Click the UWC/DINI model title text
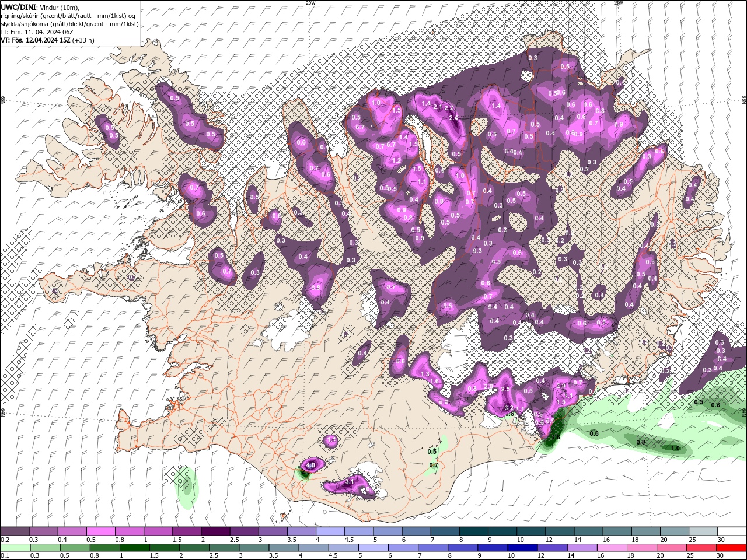The width and height of the screenshot is (747, 560). coord(18,7)
